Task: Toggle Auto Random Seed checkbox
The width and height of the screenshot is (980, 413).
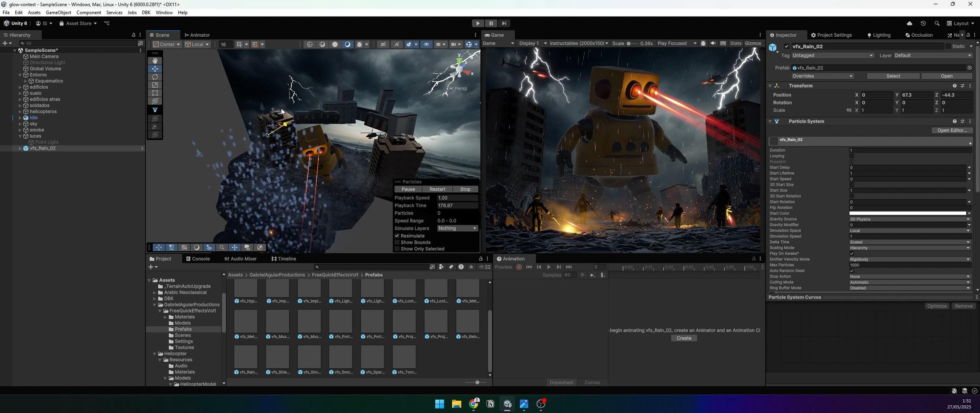Action: tap(852, 271)
